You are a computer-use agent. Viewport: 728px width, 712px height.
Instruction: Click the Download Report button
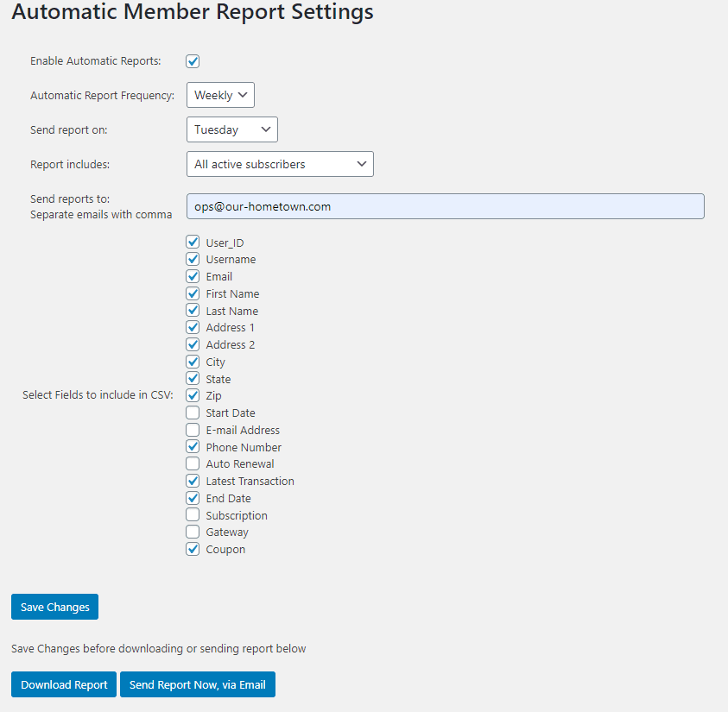[64, 684]
